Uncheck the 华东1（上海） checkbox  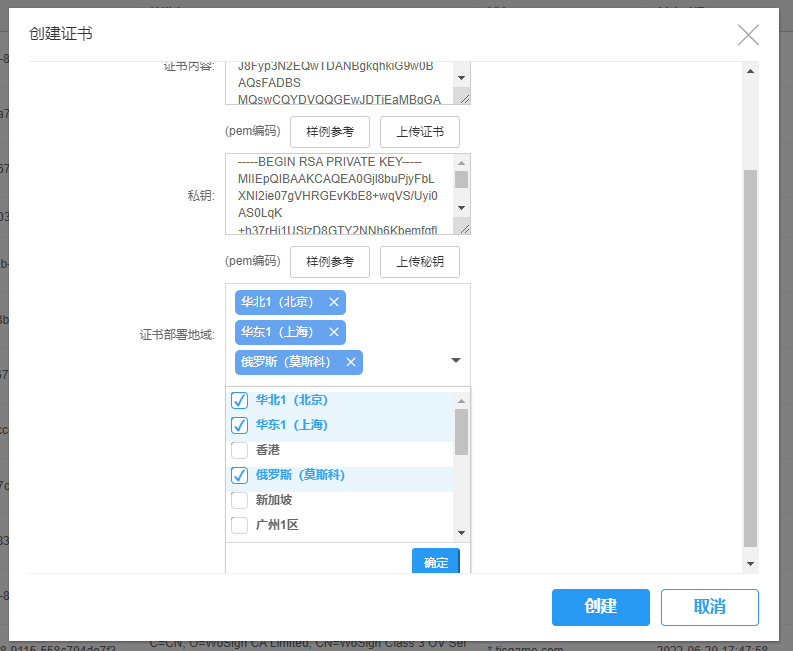coord(240,425)
